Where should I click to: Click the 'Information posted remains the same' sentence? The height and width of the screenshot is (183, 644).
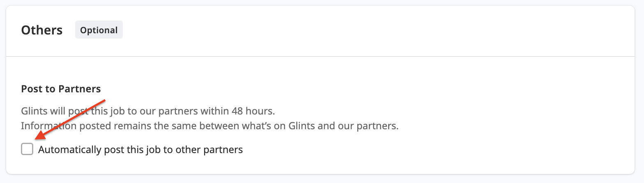tap(210, 126)
